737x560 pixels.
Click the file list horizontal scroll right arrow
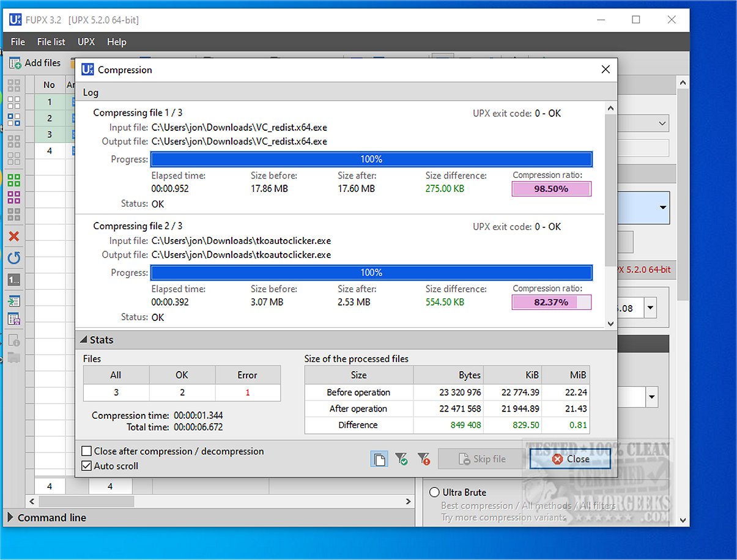pos(409,501)
